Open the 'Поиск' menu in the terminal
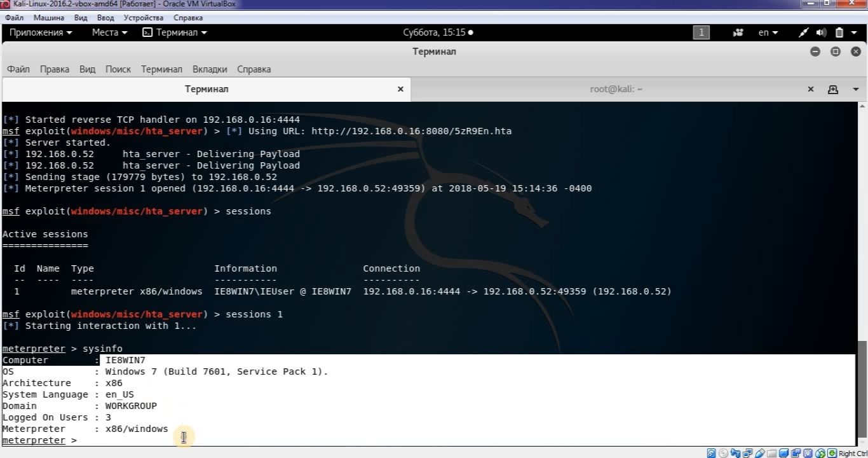 (x=118, y=69)
